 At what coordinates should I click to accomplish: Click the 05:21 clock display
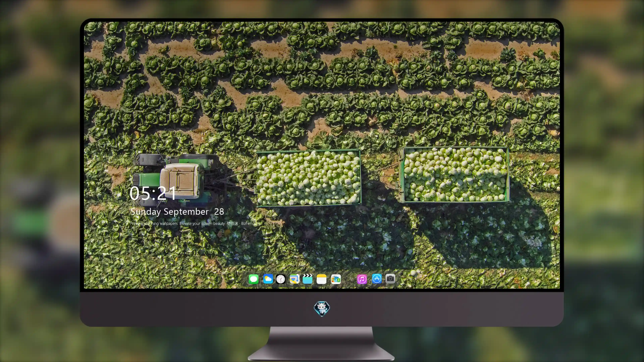153,193
